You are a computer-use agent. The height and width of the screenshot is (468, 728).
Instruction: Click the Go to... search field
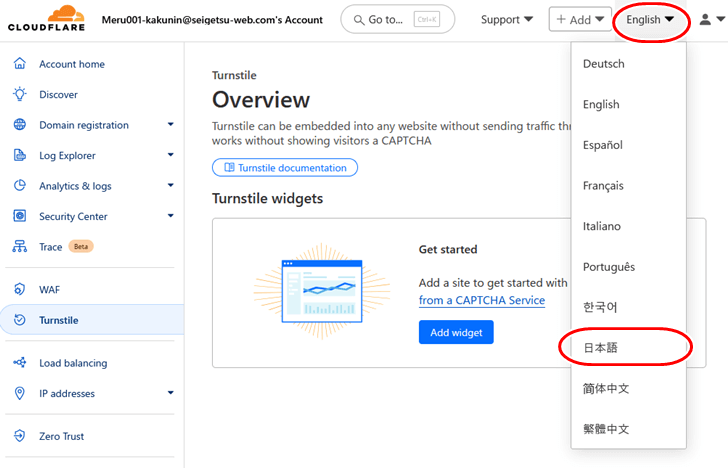pos(397,20)
